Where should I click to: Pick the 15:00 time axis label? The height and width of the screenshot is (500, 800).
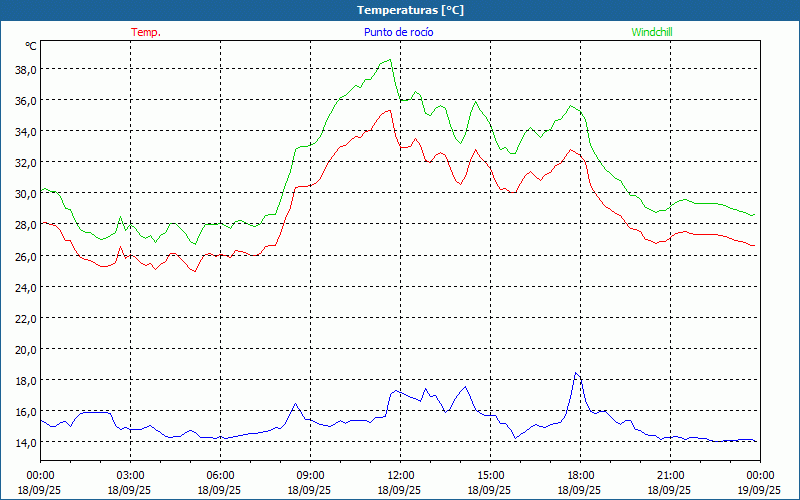(490, 475)
